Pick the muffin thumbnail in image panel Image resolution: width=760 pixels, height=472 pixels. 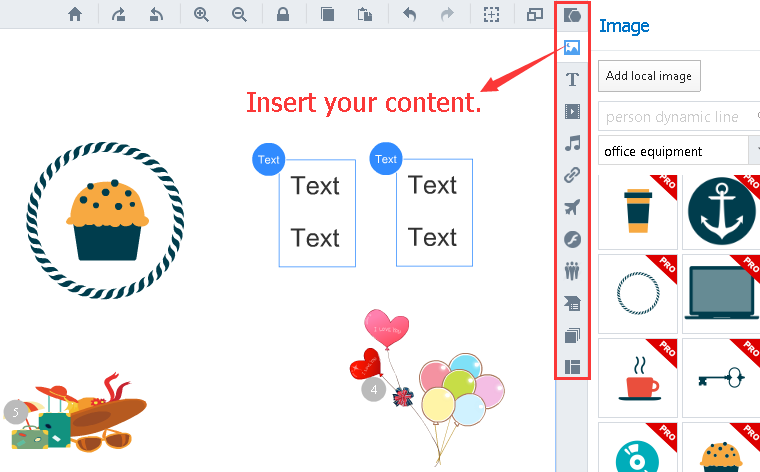click(x=721, y=448)
